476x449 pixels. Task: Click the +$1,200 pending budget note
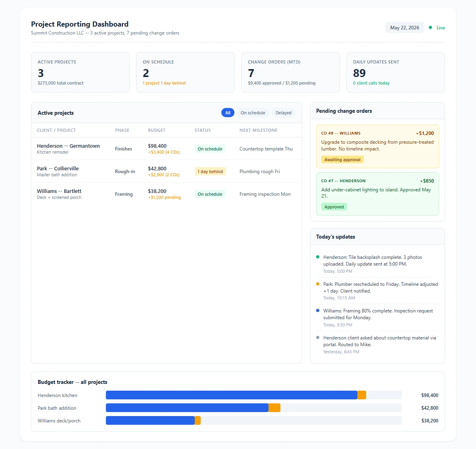[x=164, y=197]
